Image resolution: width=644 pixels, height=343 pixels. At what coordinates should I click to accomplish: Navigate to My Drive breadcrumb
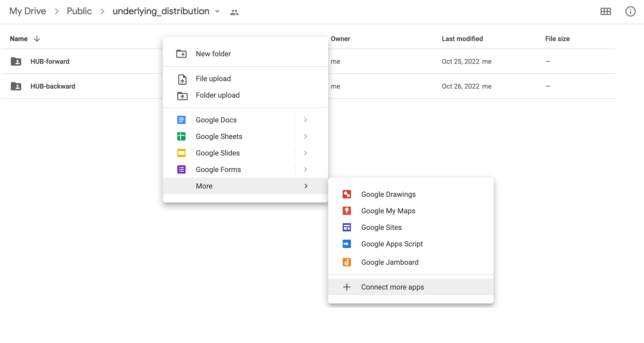coord(28,11)
